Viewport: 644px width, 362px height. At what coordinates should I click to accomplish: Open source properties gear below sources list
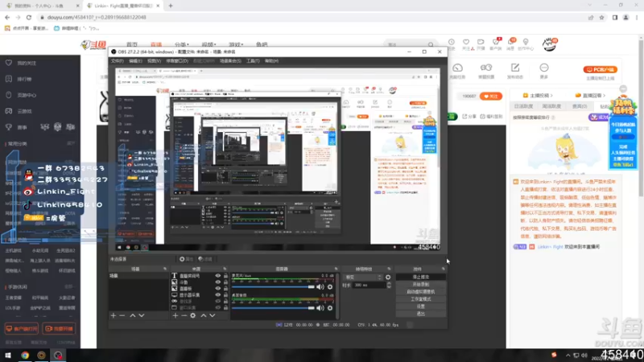(193, 315)
